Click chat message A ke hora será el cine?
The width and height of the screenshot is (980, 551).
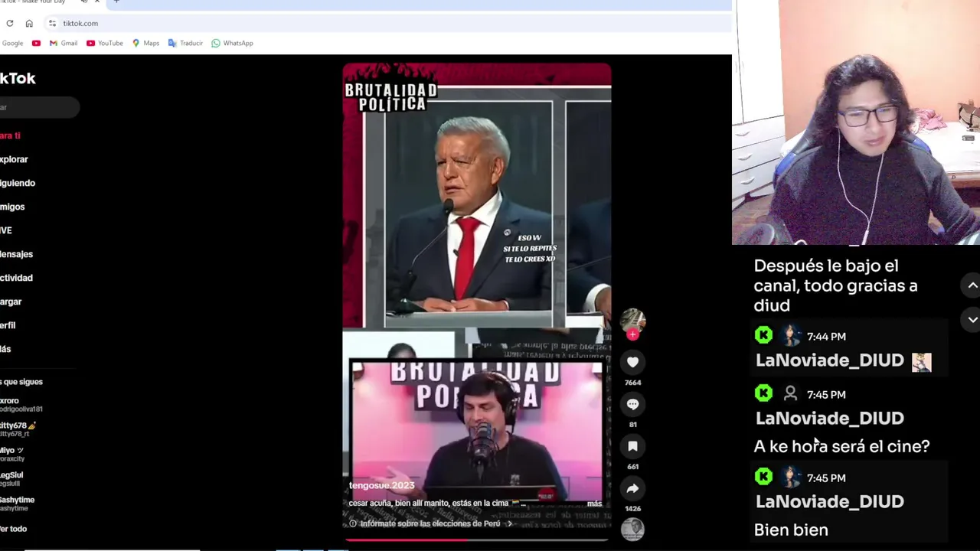(841, 446)
